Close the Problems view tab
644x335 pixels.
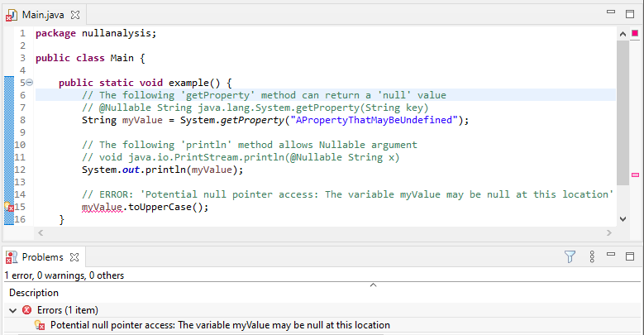[74, 257]
